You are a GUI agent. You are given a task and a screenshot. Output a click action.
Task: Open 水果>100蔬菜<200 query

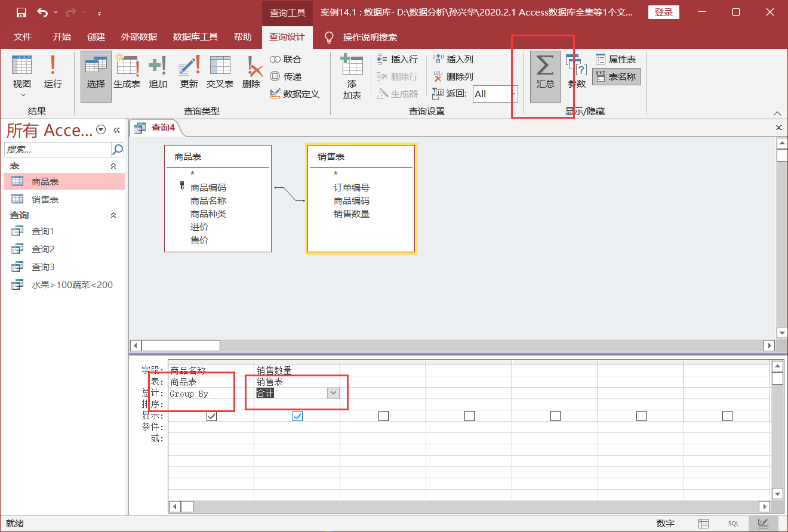coord(64,285)
